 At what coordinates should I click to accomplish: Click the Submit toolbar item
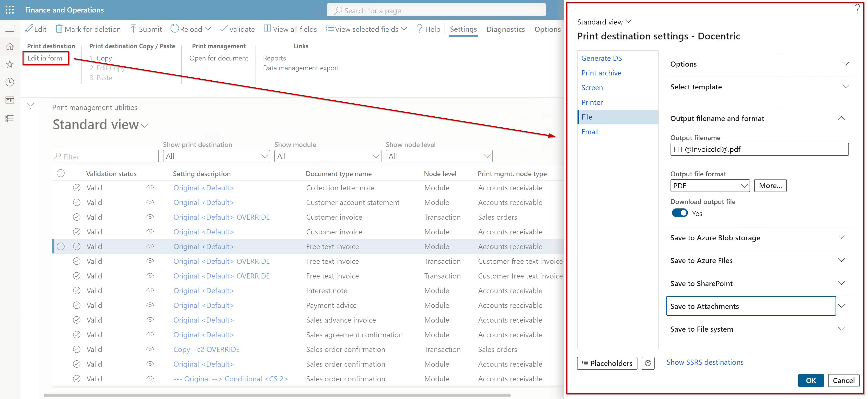point(146,29)
